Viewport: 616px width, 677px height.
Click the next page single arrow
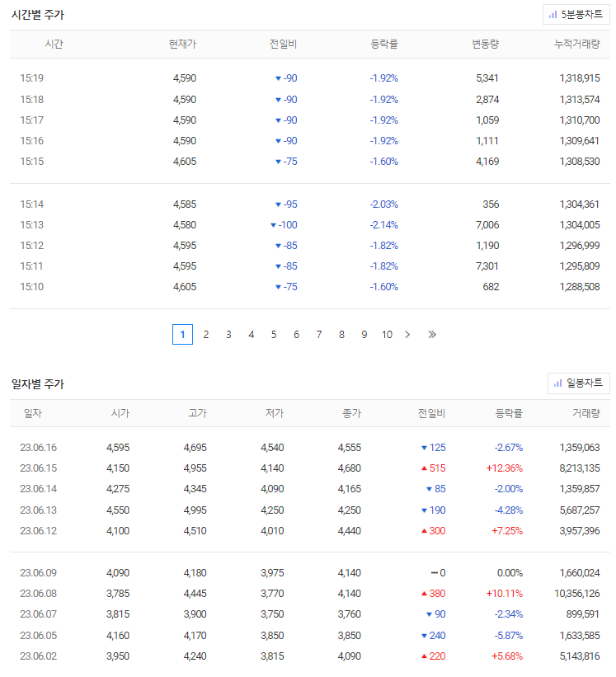coord(407,335)
